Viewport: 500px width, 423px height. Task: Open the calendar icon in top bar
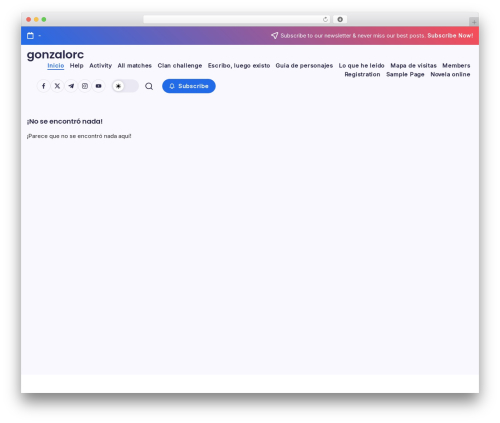coord(30,36)
